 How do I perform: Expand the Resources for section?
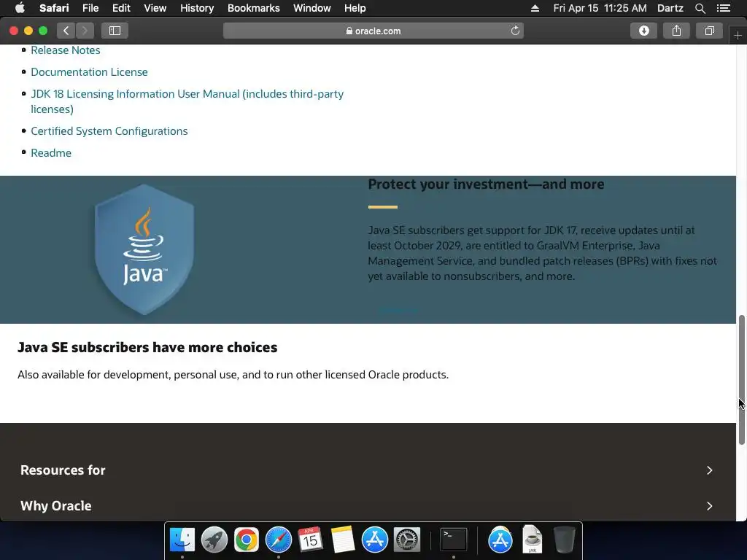pyautogui.click(x=368, y=470)
